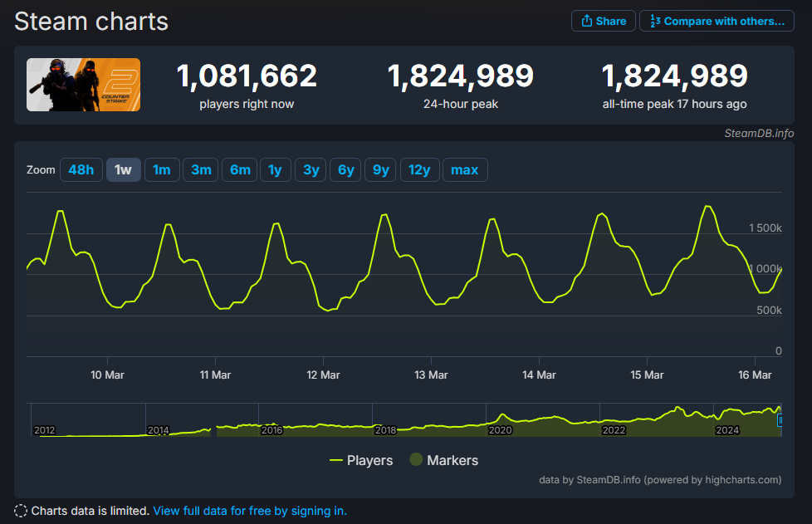Image resolution: width=812 pixels, height=524 pixels.
Task: Click the Share button
Action: point(604,22)
